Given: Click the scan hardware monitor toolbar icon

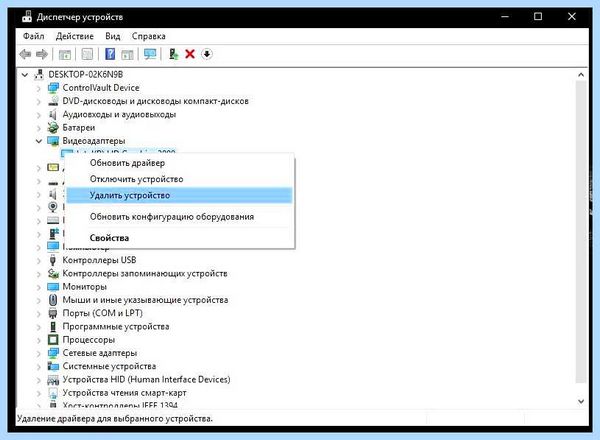Looking at the screenshot, I should (x=150, y=54).
